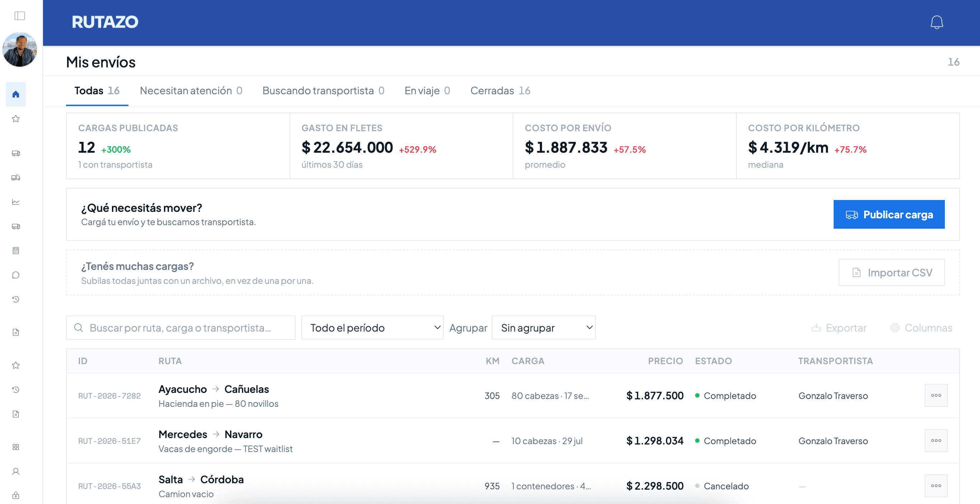Open the menu for row RUT-2026-55A3
Image resolution: width=980 pixels, height=504 pixels.
[936, 486]
